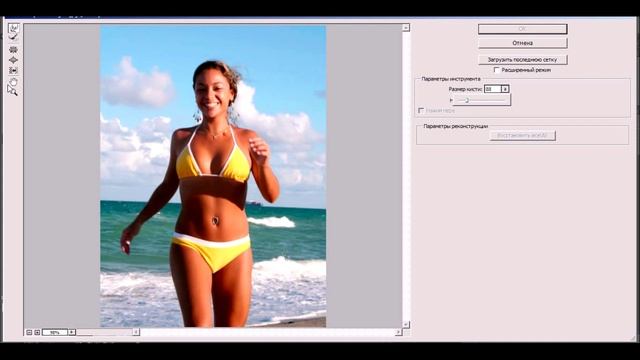This screenshot has width=640, height=360.
Task: Select the Pucker tool
Action: point(13,49)
